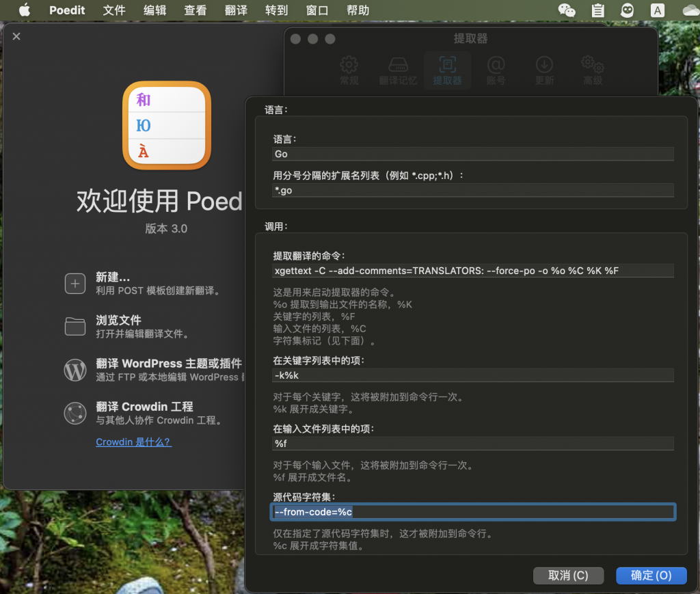Switch to 提取器 preferences tab

tap(447, 70)
